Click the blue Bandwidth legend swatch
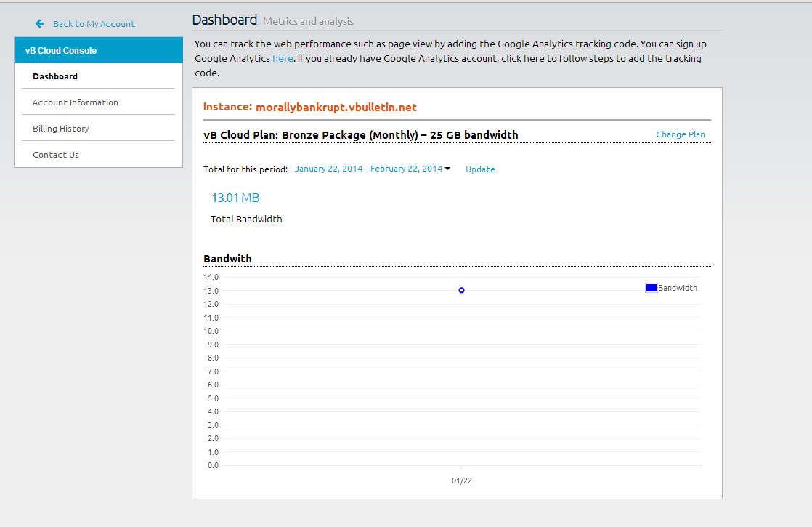The image size is (812, 527). 651,288
